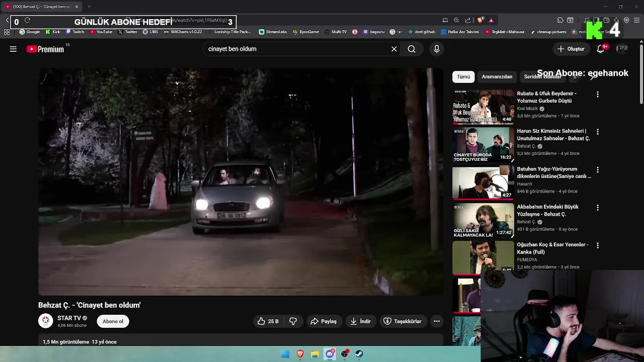Open Windows Start button

coord(285,354)
